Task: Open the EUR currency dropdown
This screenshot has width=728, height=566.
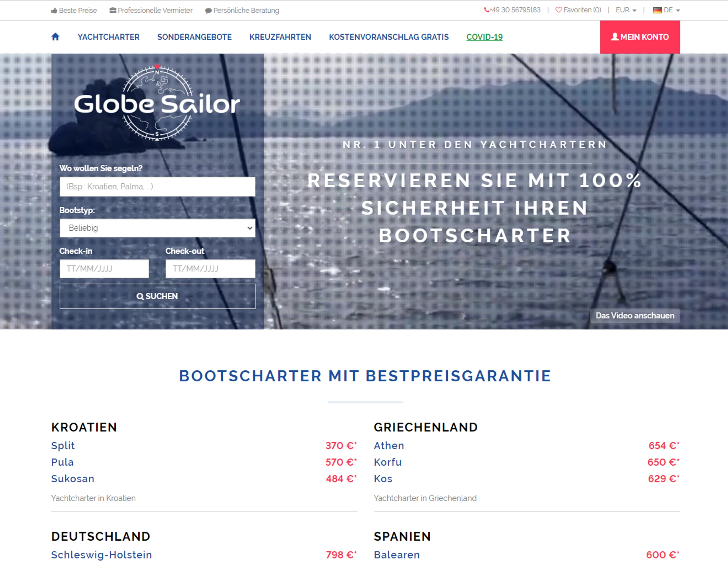Action: coord(625,10)
